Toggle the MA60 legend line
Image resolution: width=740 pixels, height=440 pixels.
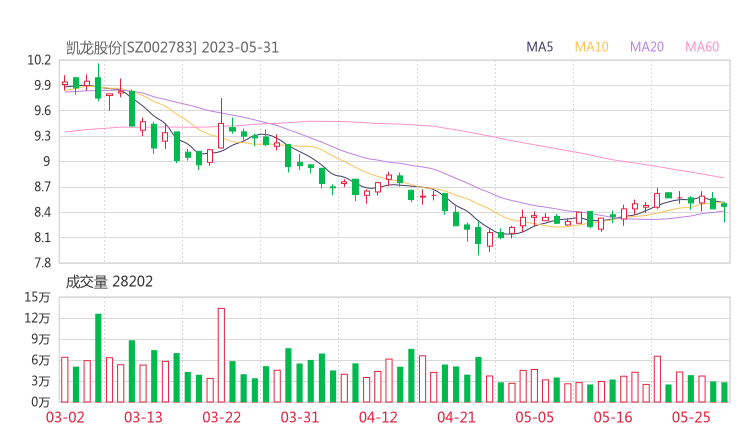tap(702, 47)
